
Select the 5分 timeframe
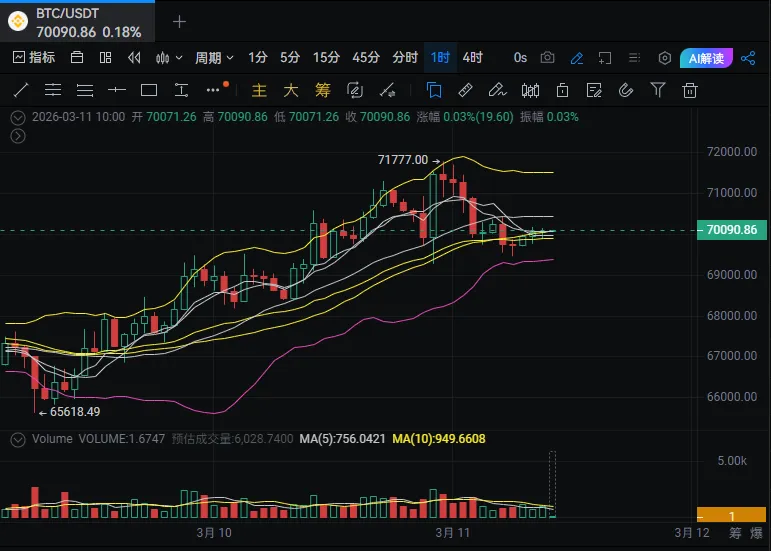point(290,58)
